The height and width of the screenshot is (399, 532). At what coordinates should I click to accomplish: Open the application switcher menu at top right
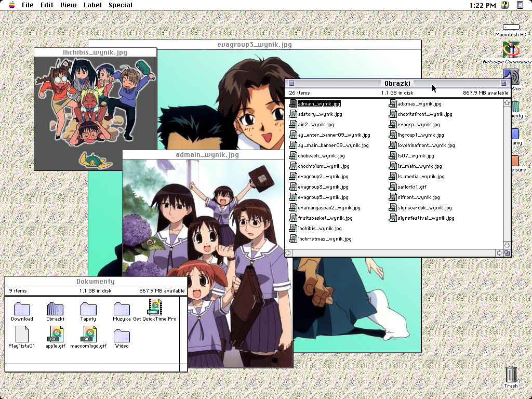tap(520, 5)
